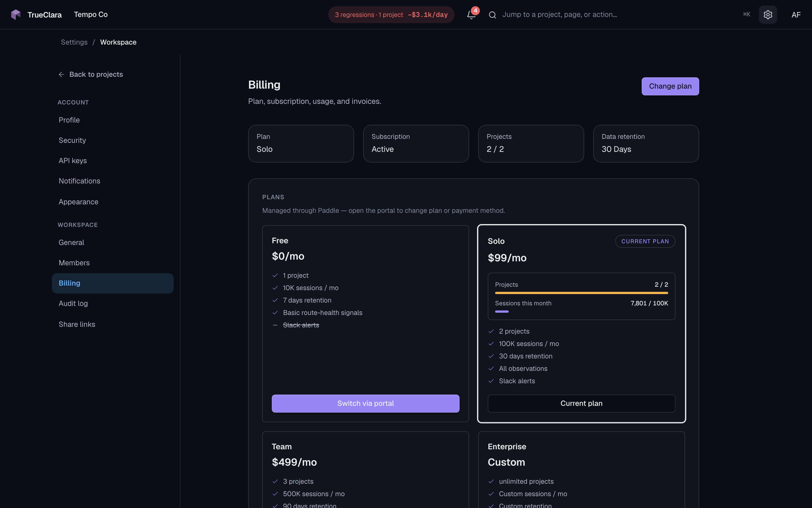Open the API keys page
The height and width of the screenshot is (508, 812).
coord(112,161)
